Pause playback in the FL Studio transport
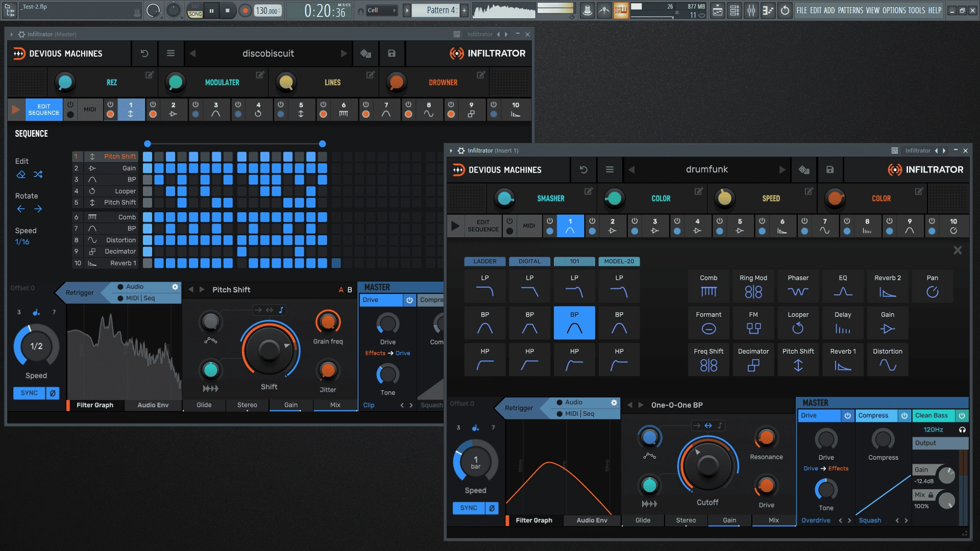This screenshot has width=980, height=551. click(x=211, y=10)
